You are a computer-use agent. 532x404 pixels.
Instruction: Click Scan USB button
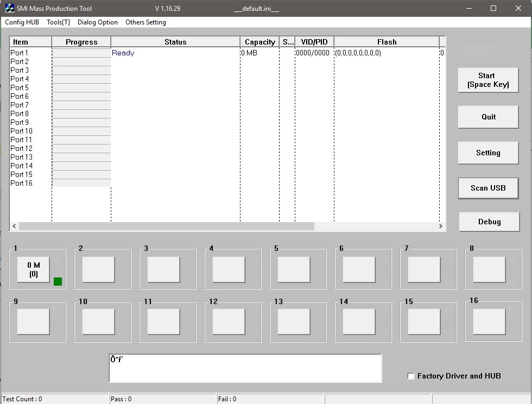(488, 188)
